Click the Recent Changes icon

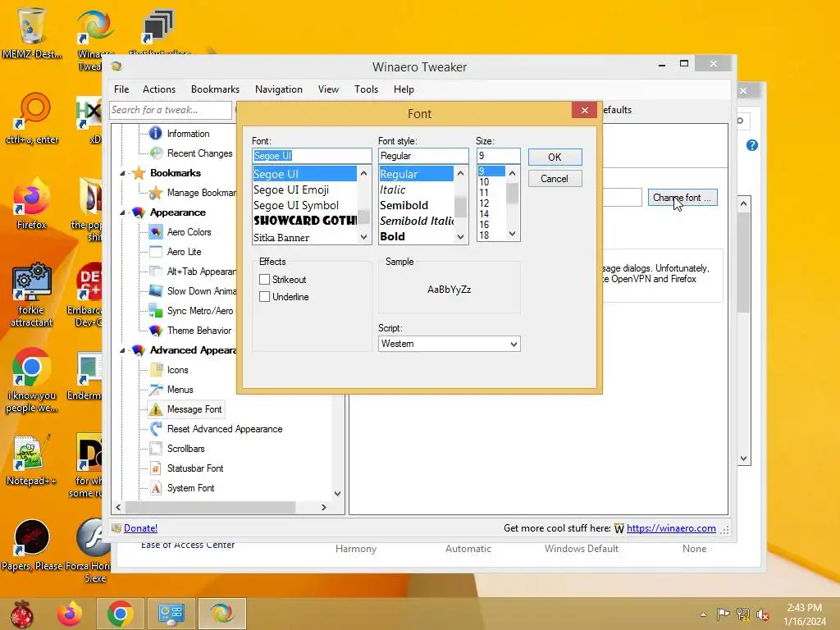(156, 153)
